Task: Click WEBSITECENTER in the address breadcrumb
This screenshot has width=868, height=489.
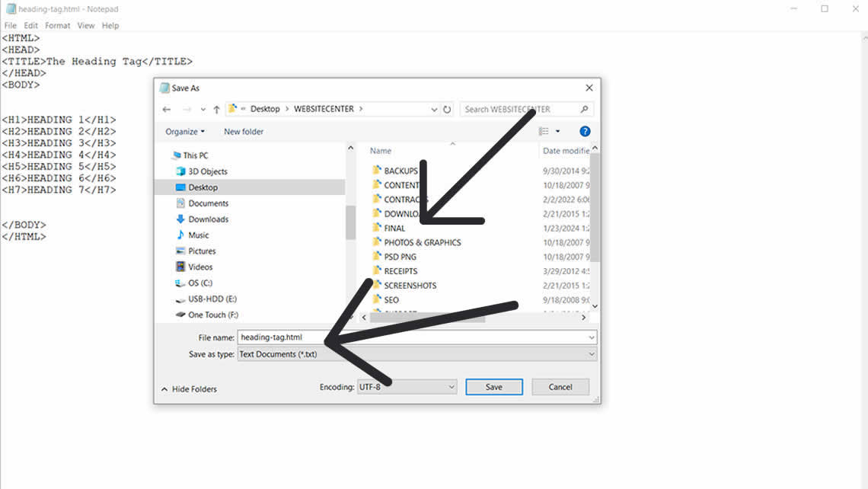Action: pos(324,109)
